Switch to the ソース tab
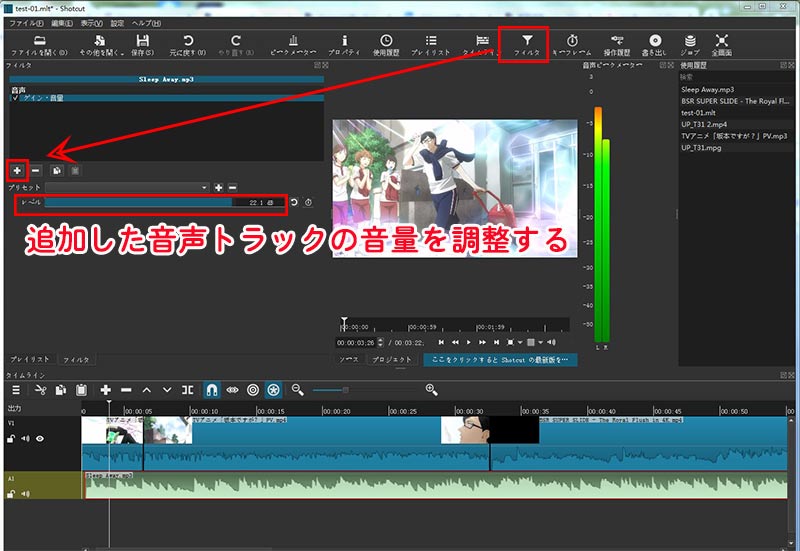Screen dimensions: 800x551 (x=349, y=360)
